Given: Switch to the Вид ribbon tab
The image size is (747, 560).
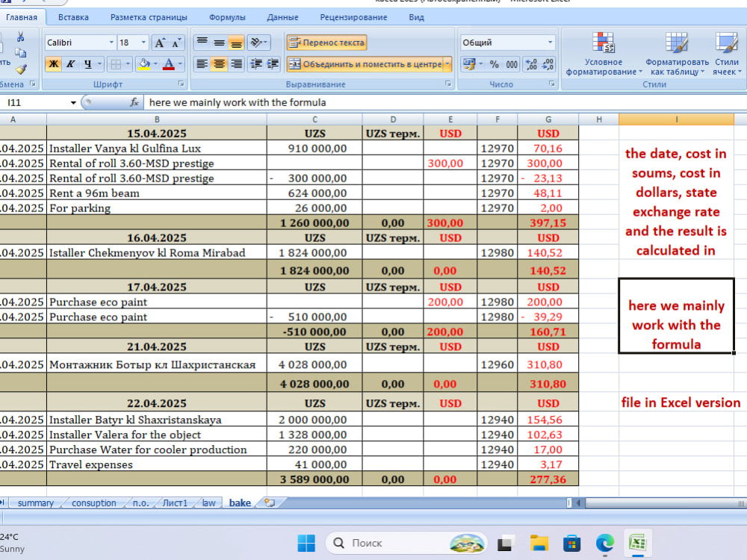Looking at the screenshot, I should (x=416, y=17).
